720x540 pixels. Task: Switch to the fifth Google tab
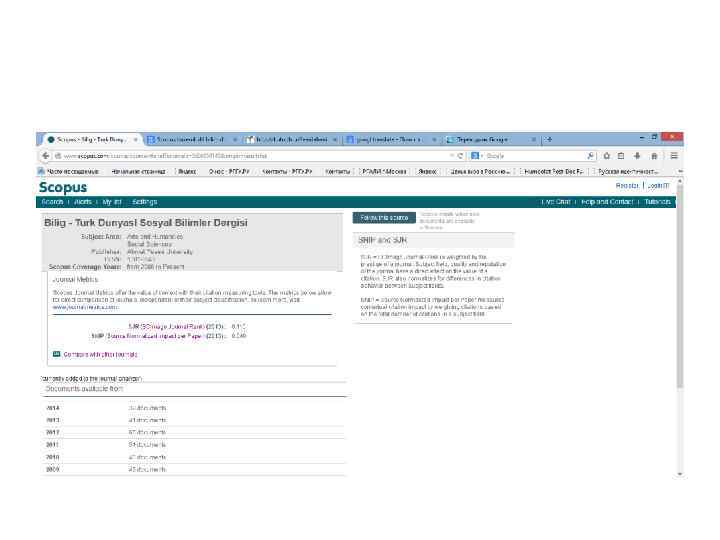(x=490, y=139)
